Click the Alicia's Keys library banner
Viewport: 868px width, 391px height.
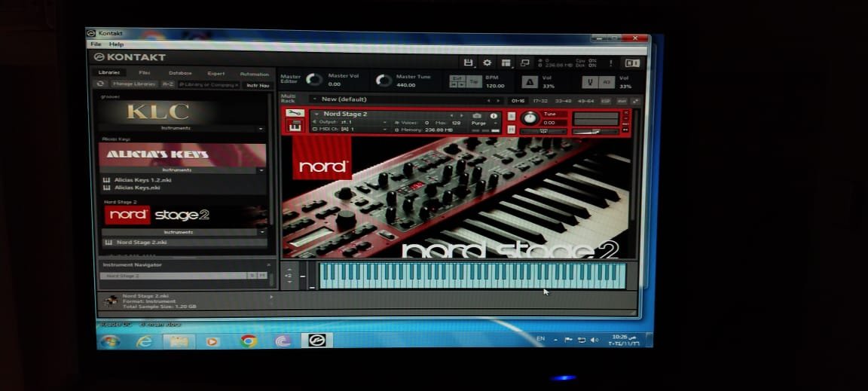coord(182,154)
